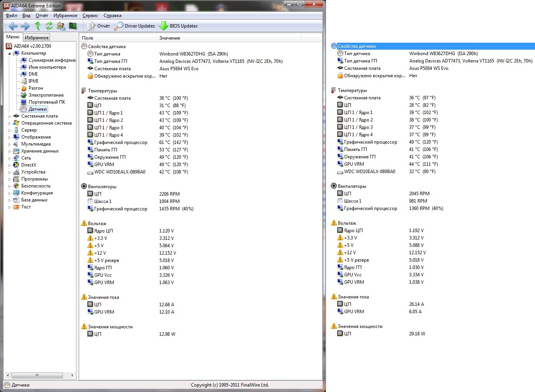Collapse the Компьютер tree branch
This screenshot has height=392, width=535.
(x=9, y=54)
